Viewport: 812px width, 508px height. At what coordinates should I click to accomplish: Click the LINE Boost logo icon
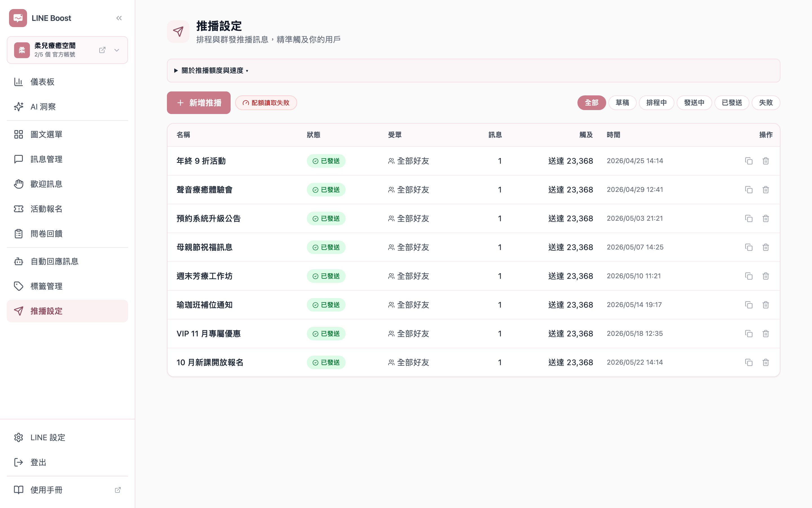tap(18, 18)
